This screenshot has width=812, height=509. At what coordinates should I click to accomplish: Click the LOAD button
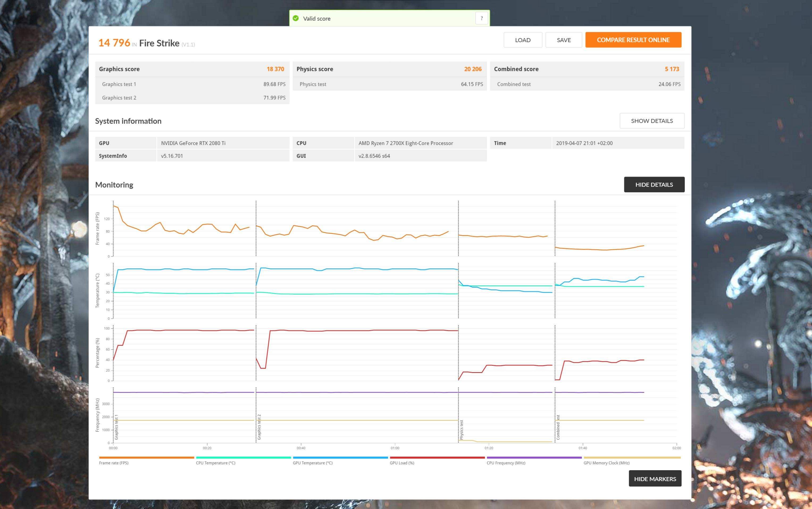(522, 40)
